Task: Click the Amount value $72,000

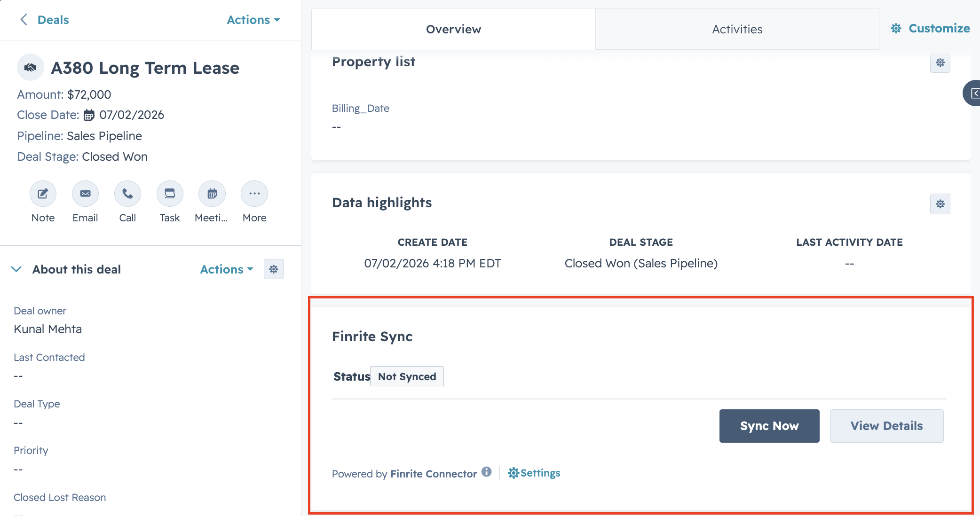Action: click(x=89, y=94)
